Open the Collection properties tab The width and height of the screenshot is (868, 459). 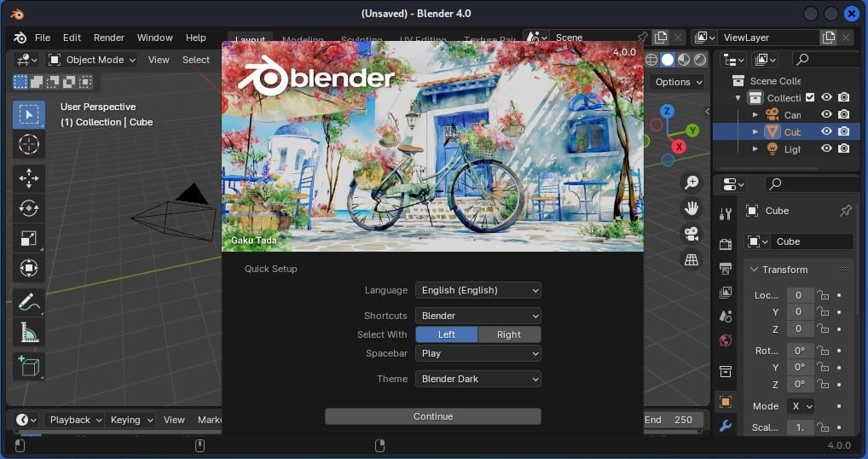click(x=726, y=371)
